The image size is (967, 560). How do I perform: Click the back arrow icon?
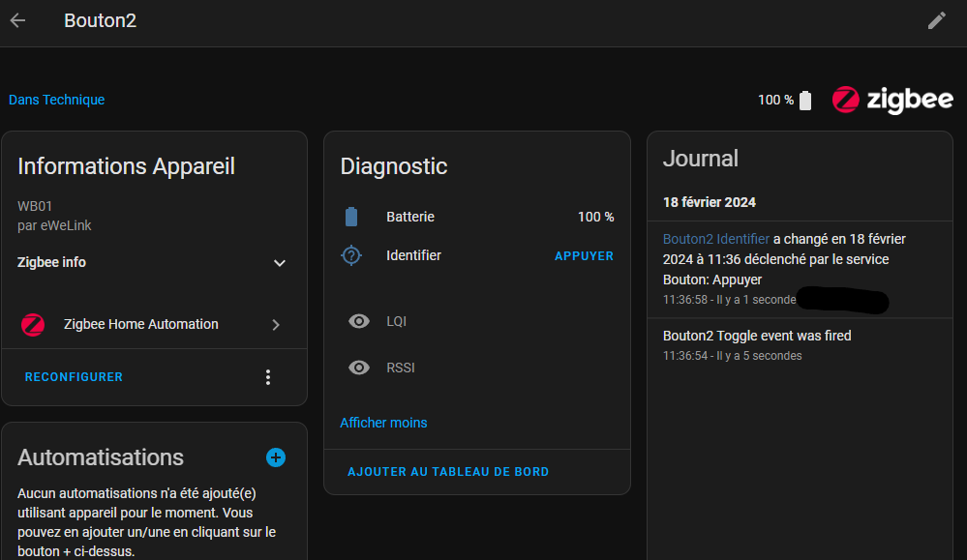tap(17, 20)
